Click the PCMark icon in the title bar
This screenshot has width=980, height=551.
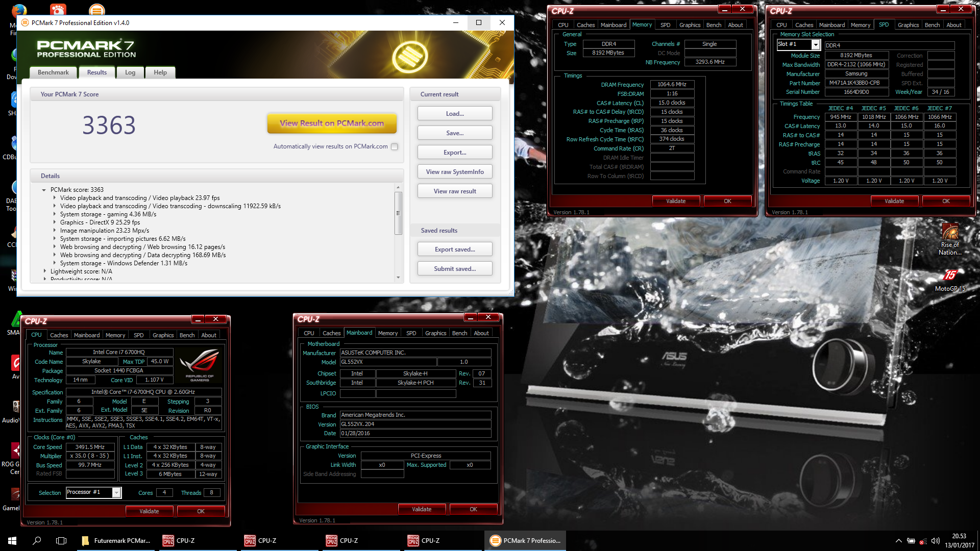(x=25, y=22)
